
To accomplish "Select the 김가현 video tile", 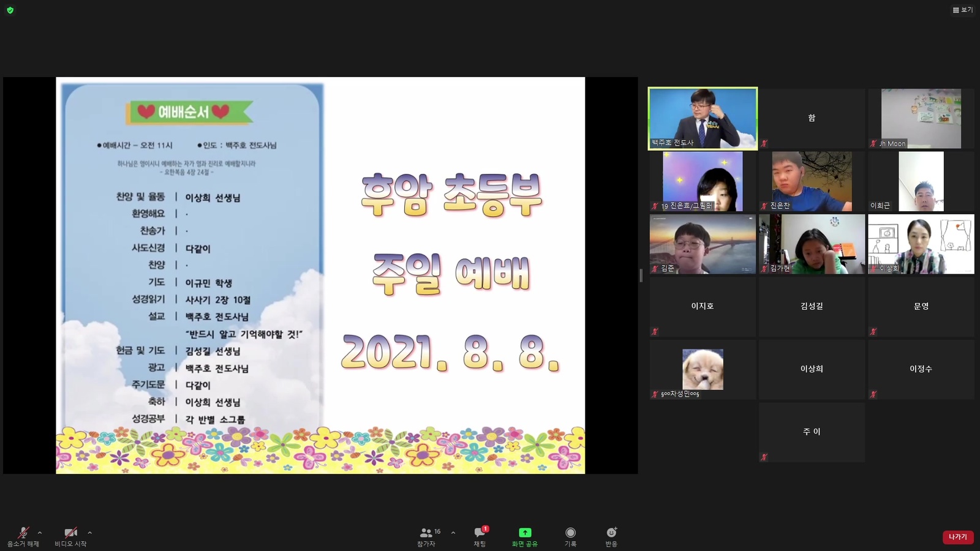I will [812, 244].
